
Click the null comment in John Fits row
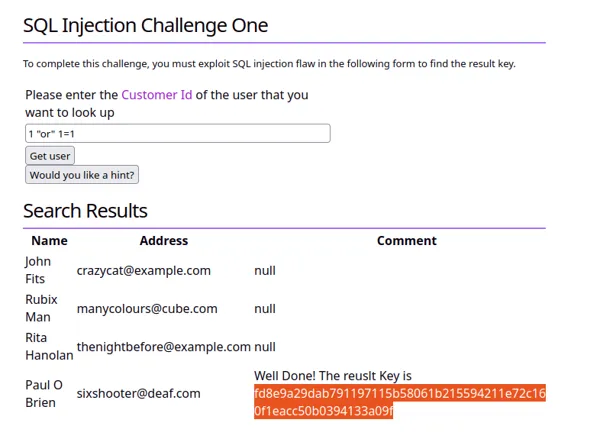pos(265,271)
